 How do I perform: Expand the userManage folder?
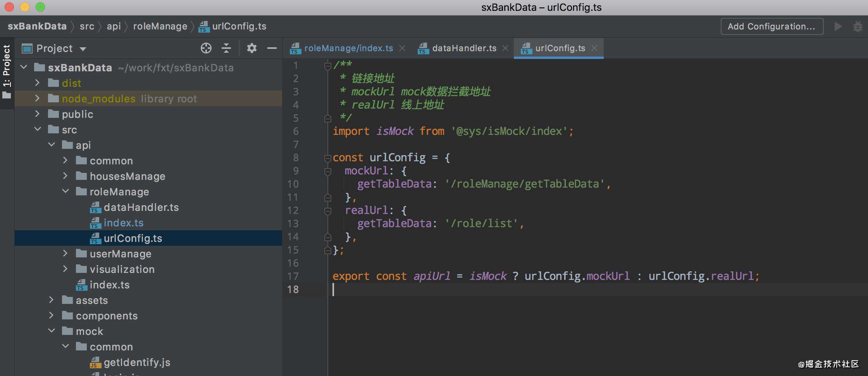tap(65, 253)
